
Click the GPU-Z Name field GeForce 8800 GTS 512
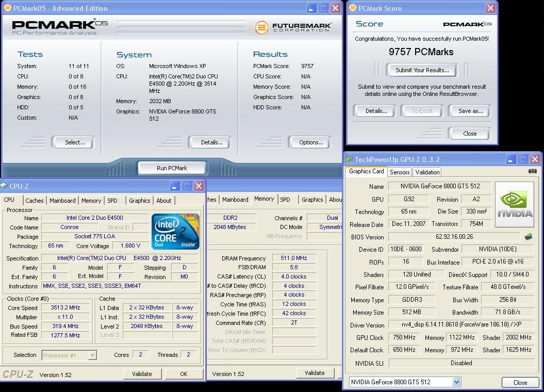coord(440,186)
